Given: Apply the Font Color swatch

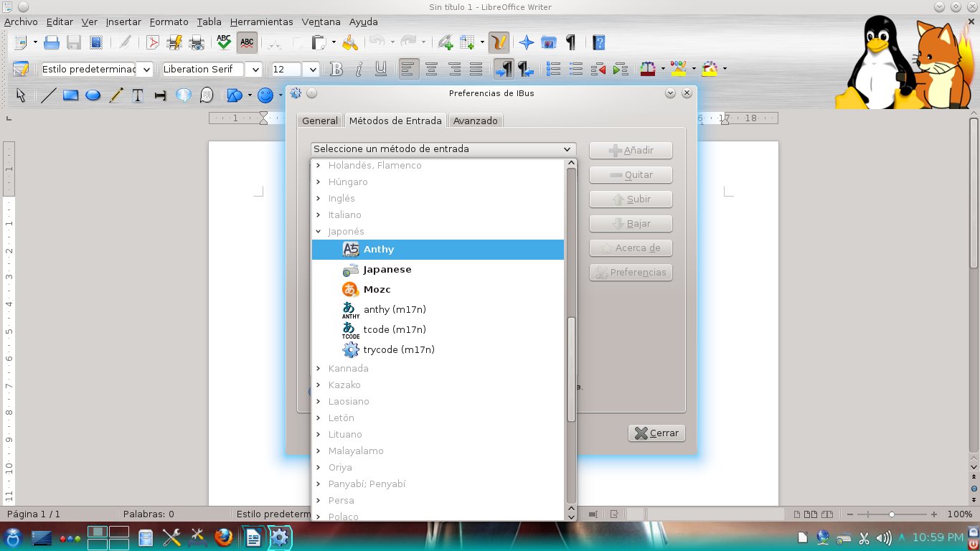Looking at the screenshot, I should [x=648, y=69].
